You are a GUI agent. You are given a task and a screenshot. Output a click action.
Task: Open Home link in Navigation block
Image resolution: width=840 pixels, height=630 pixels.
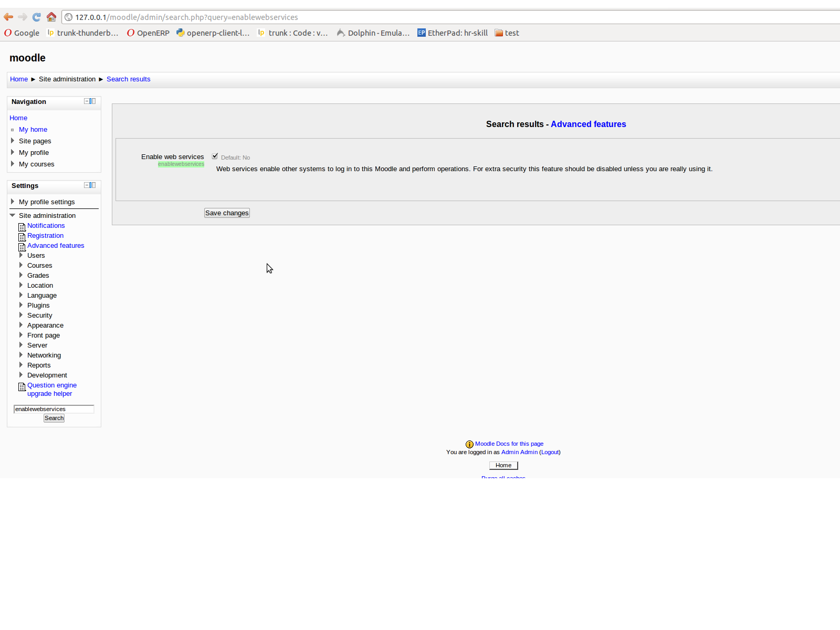18,118
